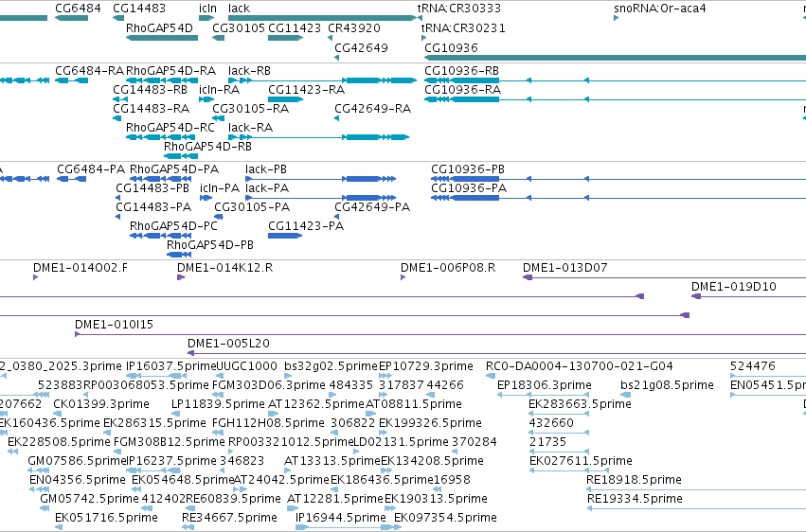Select EST UUGC1000
Viewport: 806px width, 532px height.
point(247,366)
